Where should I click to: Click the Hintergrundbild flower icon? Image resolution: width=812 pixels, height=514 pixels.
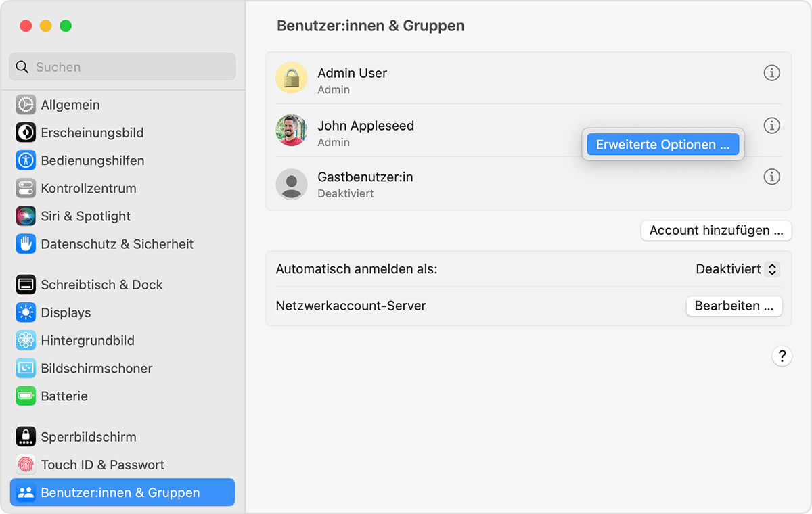coord(26,340)
